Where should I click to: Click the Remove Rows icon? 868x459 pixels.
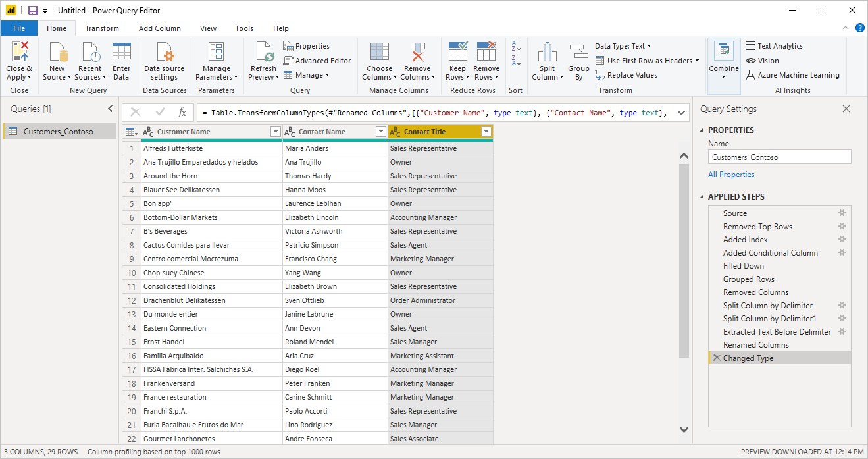click(486, 52)
